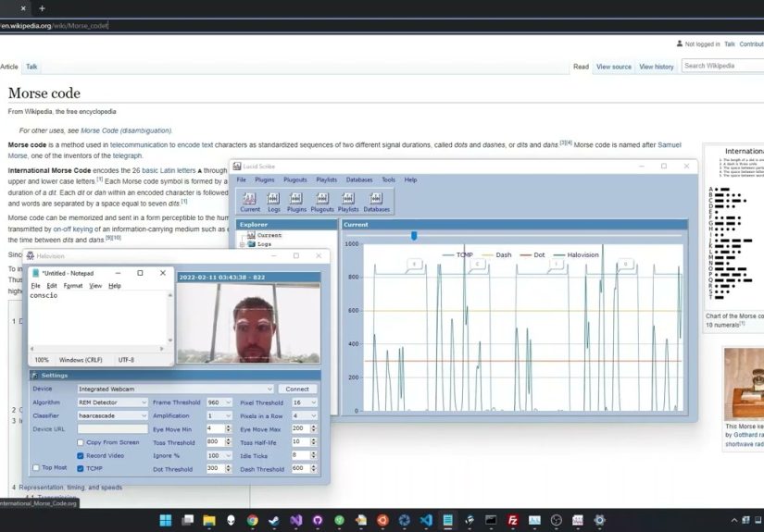Open the Plugins toolbar icon in Lucid Scribe

coord(296,202)
